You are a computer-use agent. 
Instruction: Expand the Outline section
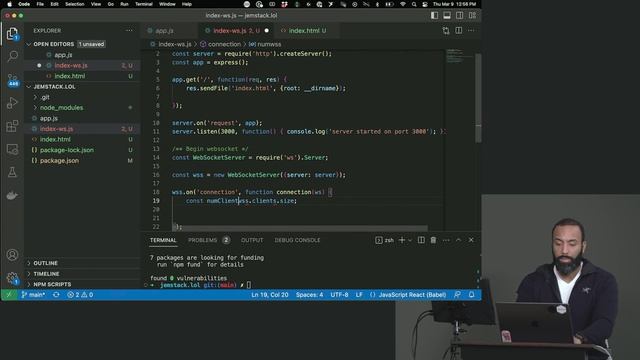[82, 263]
